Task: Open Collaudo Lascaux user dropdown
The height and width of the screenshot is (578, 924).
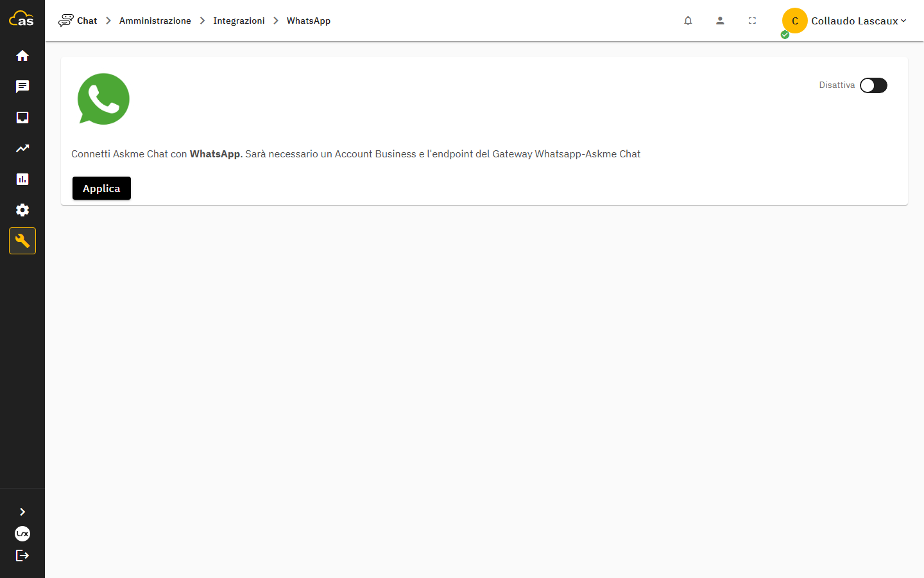Action: click(x=859, y=21)
